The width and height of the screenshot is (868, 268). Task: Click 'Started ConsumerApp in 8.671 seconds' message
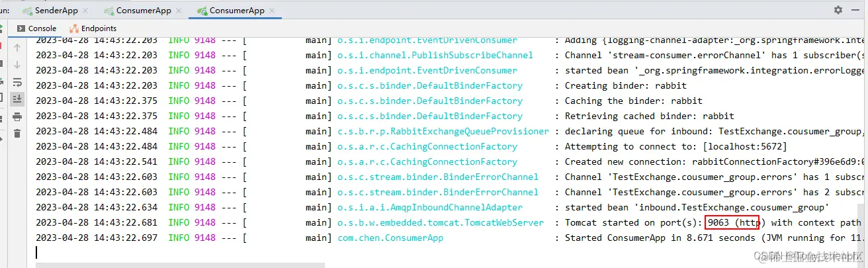714,238
